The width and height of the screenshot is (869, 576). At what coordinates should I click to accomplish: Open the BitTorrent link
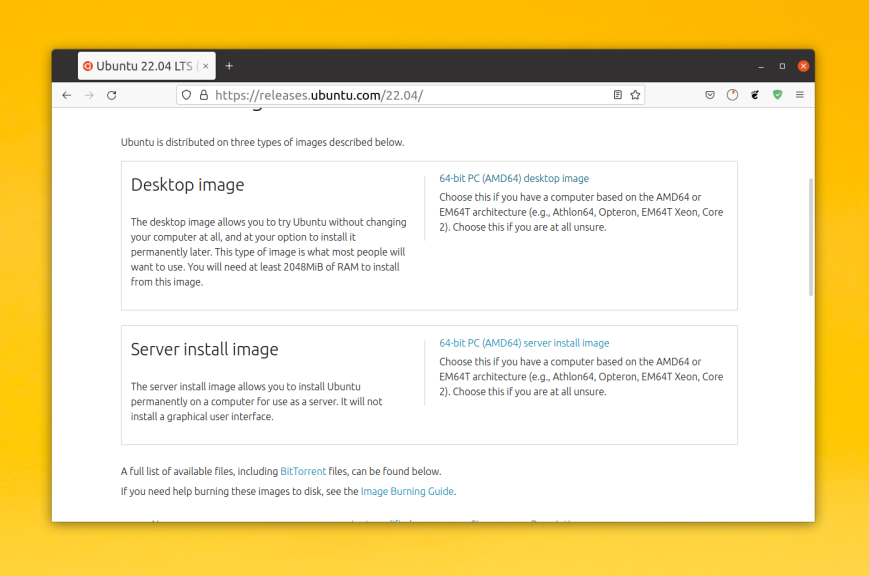coord(303,471)
